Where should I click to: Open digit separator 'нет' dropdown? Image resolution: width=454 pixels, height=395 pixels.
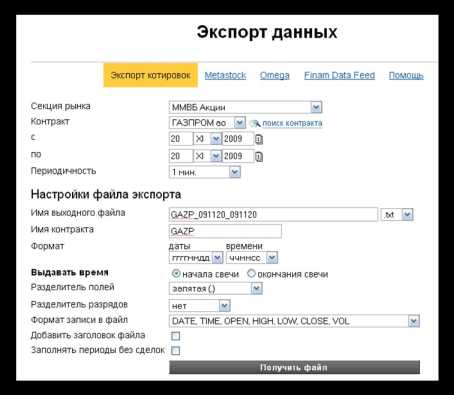(200, 306)
